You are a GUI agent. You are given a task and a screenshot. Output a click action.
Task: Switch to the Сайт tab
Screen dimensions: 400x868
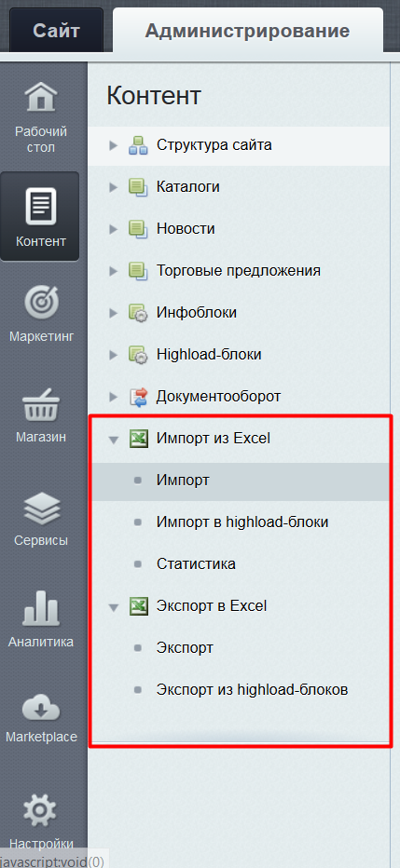(56, 31)
